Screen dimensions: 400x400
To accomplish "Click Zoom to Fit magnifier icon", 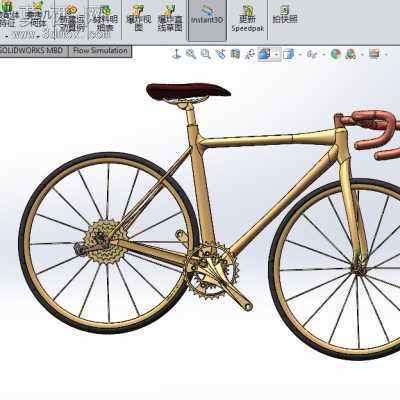I will pyautogui.click(x=191, y=54).
